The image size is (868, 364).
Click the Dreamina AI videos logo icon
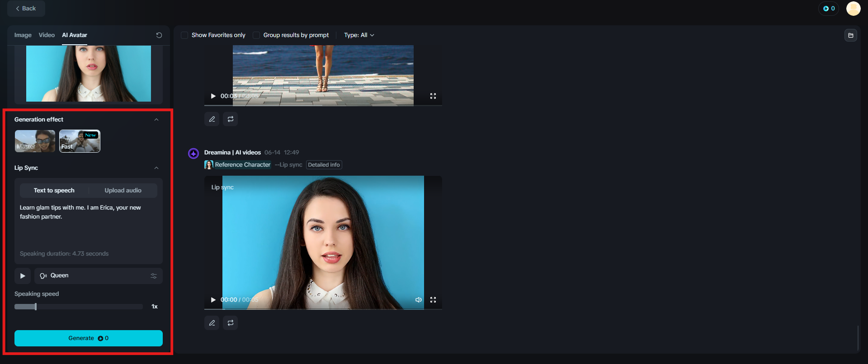coord(193,154)
